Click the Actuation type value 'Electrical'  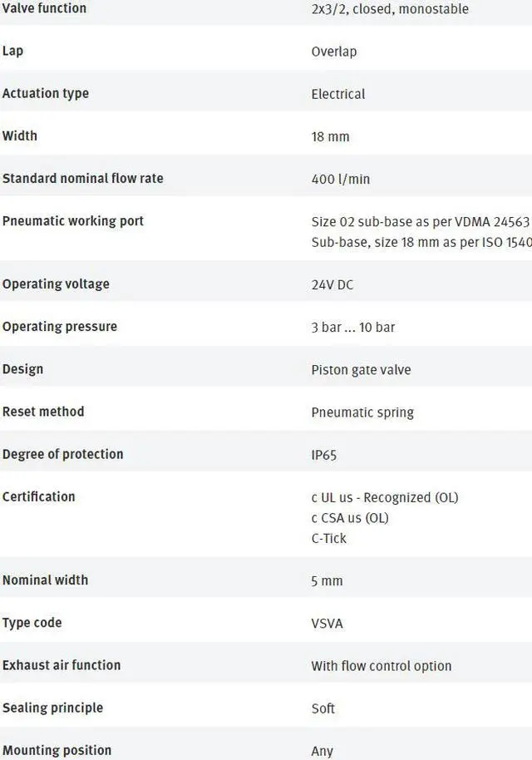pos(338,94)
